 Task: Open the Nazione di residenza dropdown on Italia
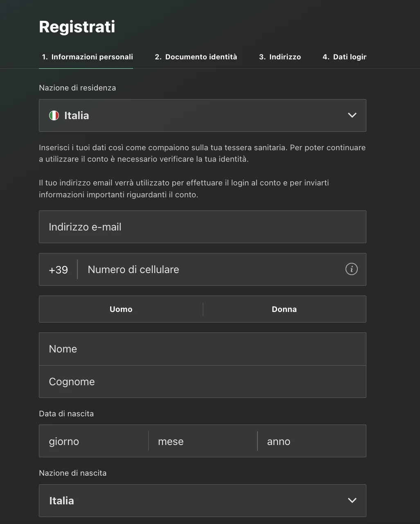tap(202, 115)
